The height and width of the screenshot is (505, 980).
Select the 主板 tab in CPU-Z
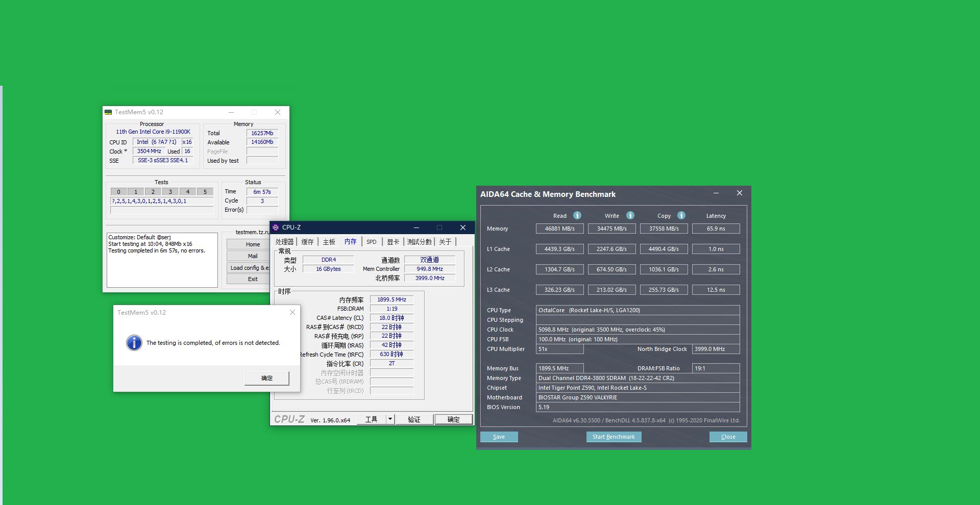coord(329,242)
